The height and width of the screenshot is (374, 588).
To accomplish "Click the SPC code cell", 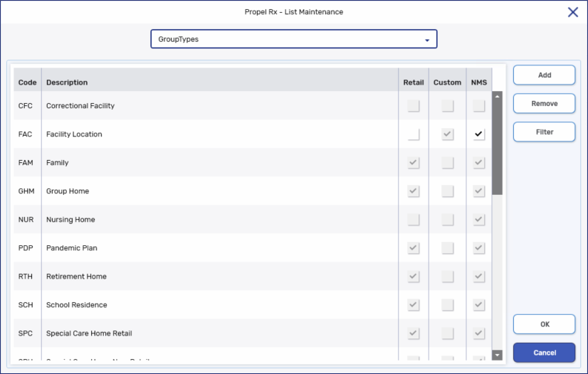I will point(27,333).
